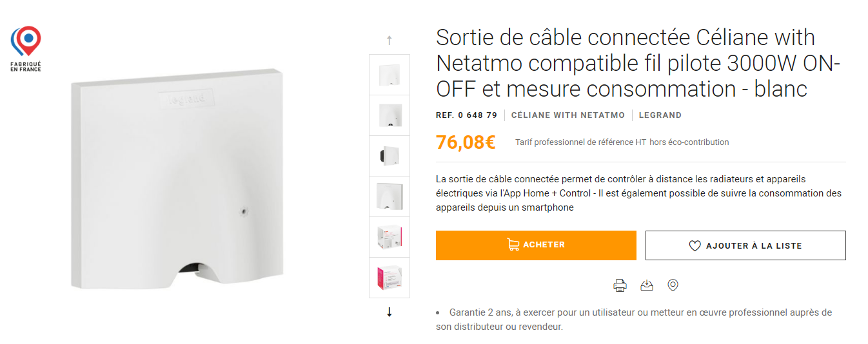Click the download document icon
Screen dimensions: 868x344
(646, 285)
